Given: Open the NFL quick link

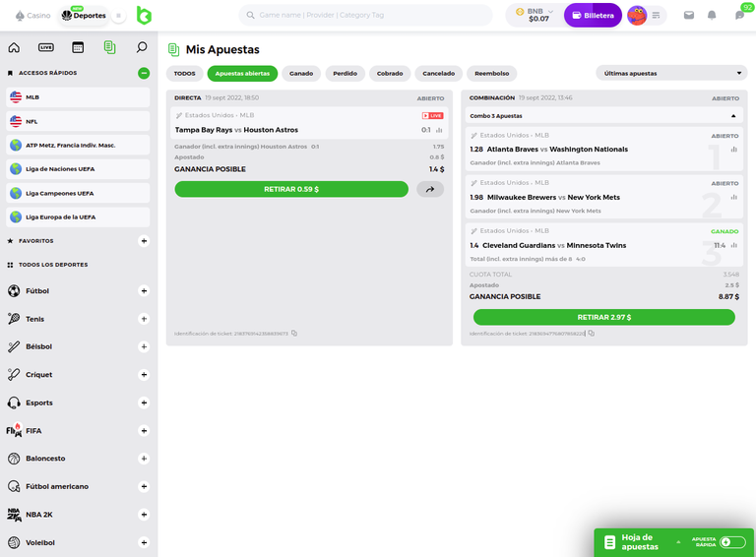Looking at the screenshot, I should 78,121.
